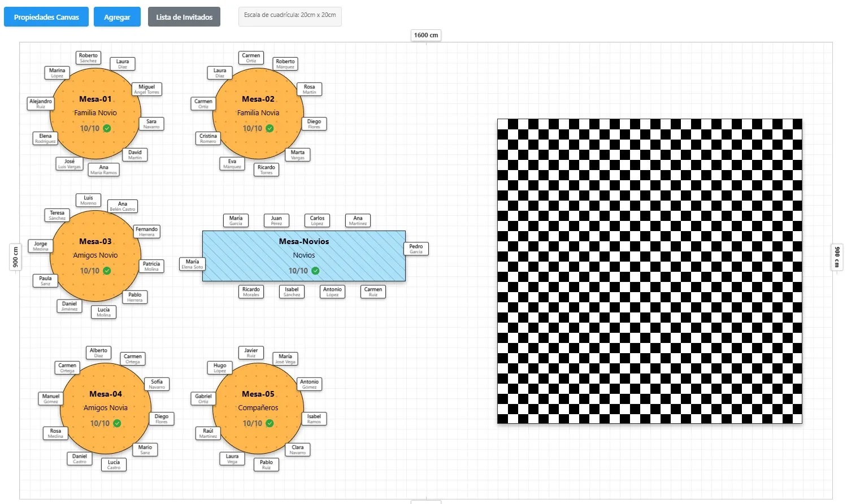Screen dimensions: 847x504
Task: Click the green checkmark on Mesa-05
Action: click(x=270, y=423)
